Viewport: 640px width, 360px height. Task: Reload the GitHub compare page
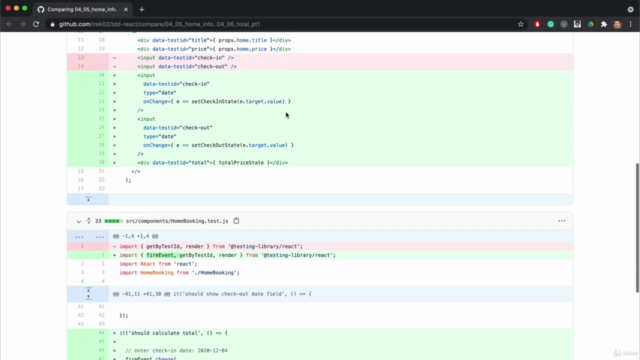tap(36, 24)
